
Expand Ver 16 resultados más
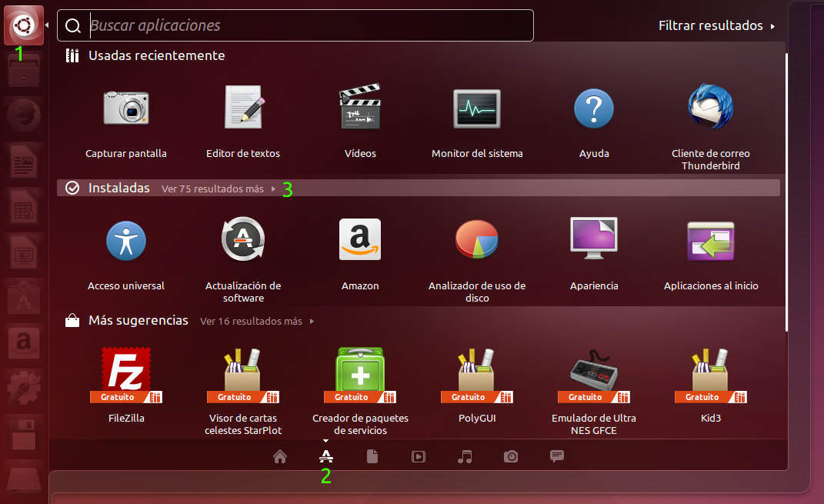click(x=256, y=321)
